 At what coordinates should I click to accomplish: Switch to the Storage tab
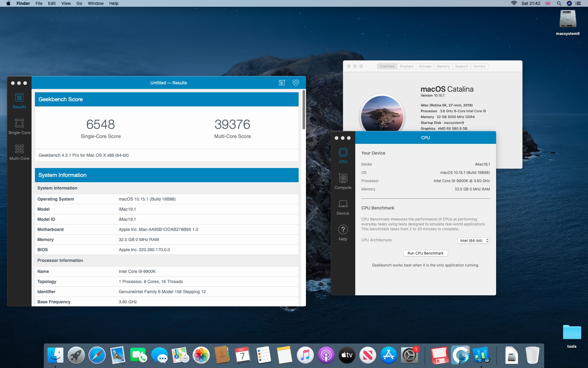coord(425,66)
